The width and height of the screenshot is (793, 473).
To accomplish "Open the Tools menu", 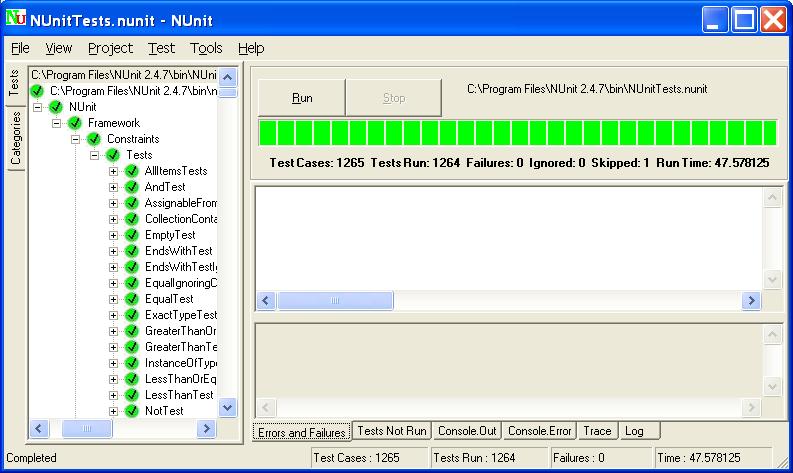I will click(206, 48).
